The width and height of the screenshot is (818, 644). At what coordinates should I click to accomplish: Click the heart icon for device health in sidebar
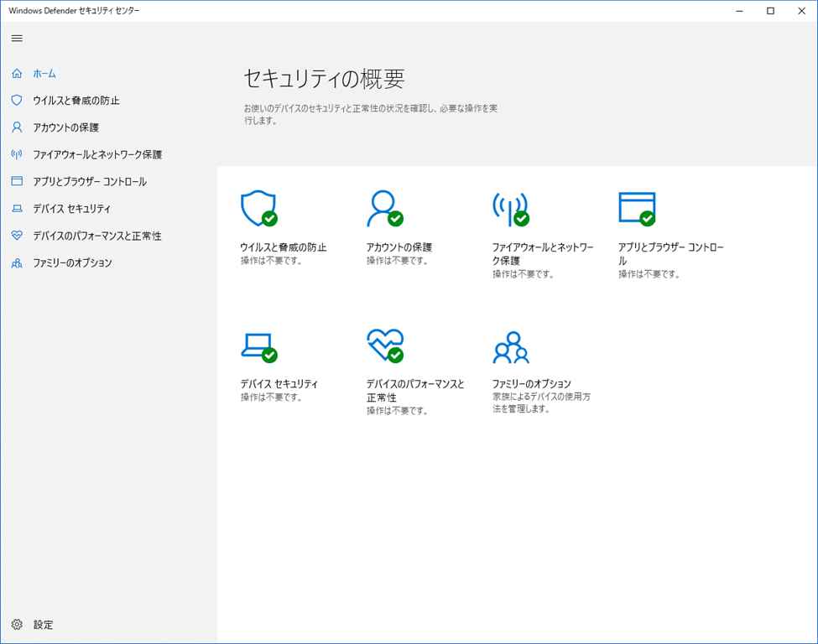pos(17,236)
